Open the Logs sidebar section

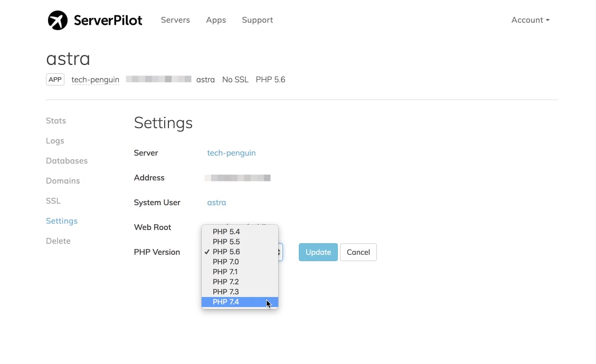(x=55, y=141)
